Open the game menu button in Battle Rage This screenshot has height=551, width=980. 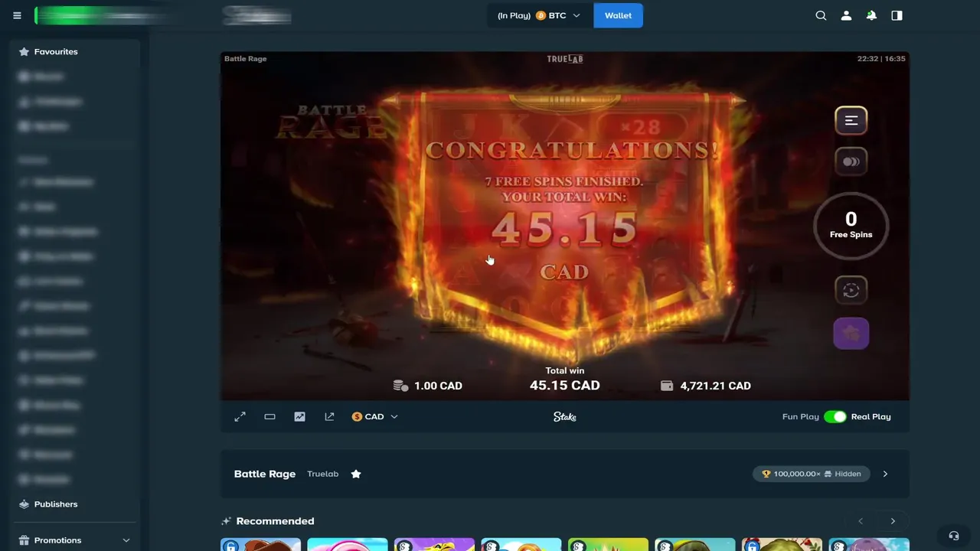851,120
